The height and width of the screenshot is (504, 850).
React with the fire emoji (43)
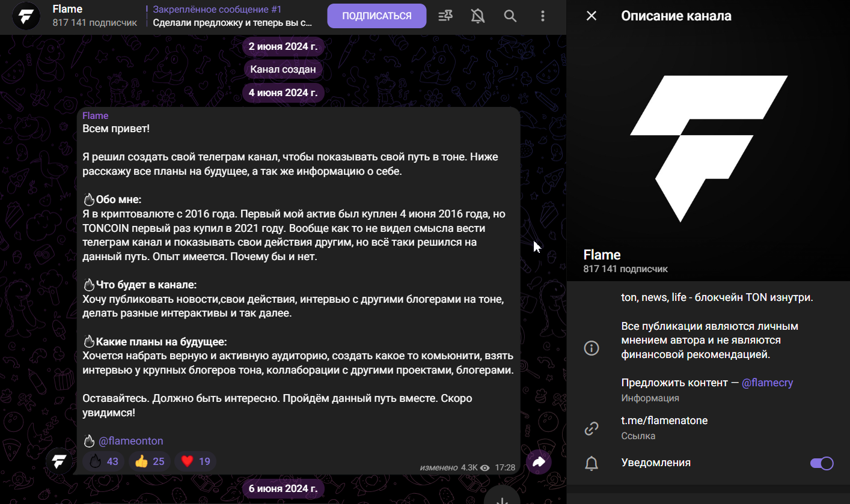103,461
